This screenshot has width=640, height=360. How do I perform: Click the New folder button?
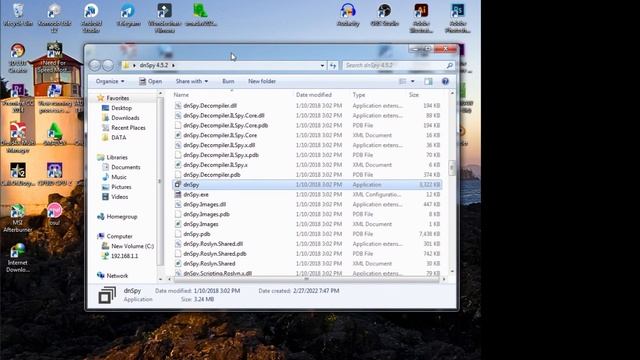click(x=262, y=81)
